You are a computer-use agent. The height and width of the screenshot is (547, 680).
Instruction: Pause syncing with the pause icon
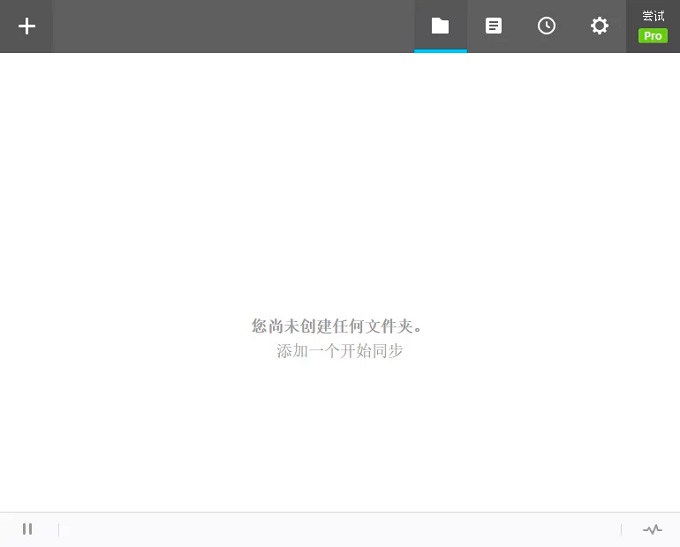click(x=27, y=529)
